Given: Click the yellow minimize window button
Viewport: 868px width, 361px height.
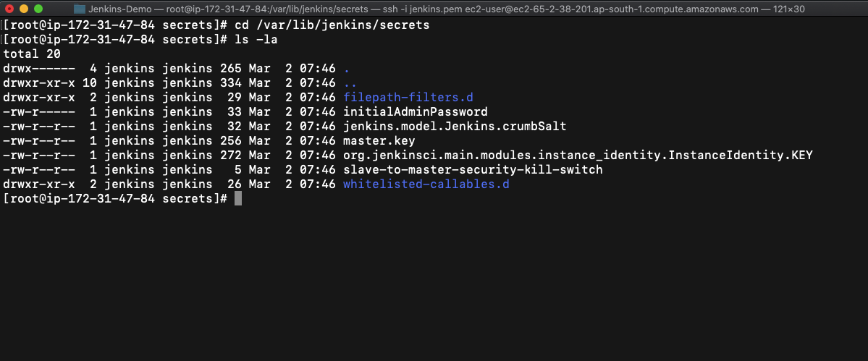Looking at the screenshot, I should tap(24, 9).
